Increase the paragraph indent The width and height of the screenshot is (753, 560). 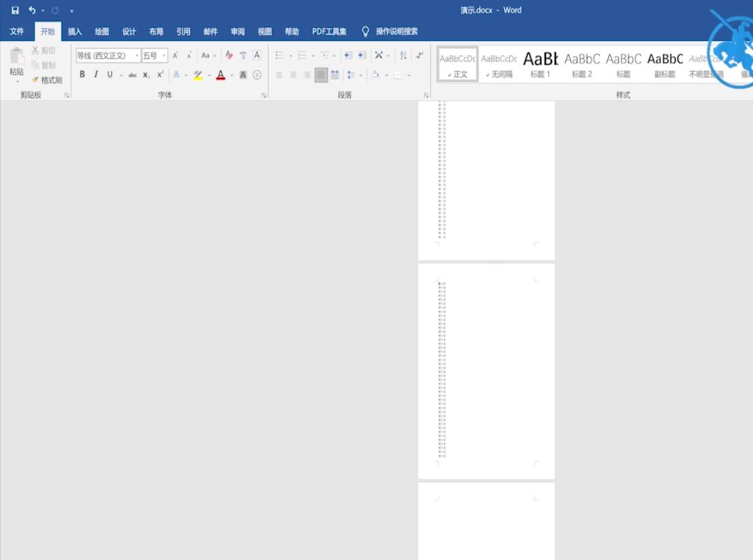[x=362, y=55]
